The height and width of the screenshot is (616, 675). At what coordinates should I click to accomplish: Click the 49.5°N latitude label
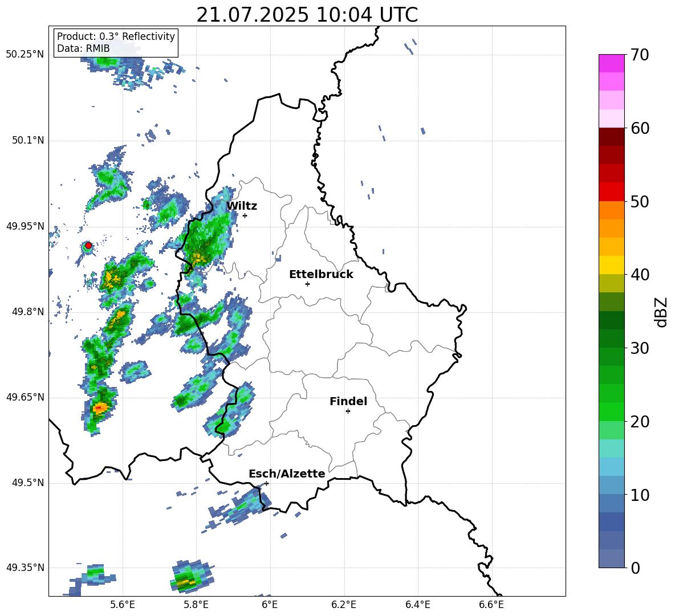(27, 483)
